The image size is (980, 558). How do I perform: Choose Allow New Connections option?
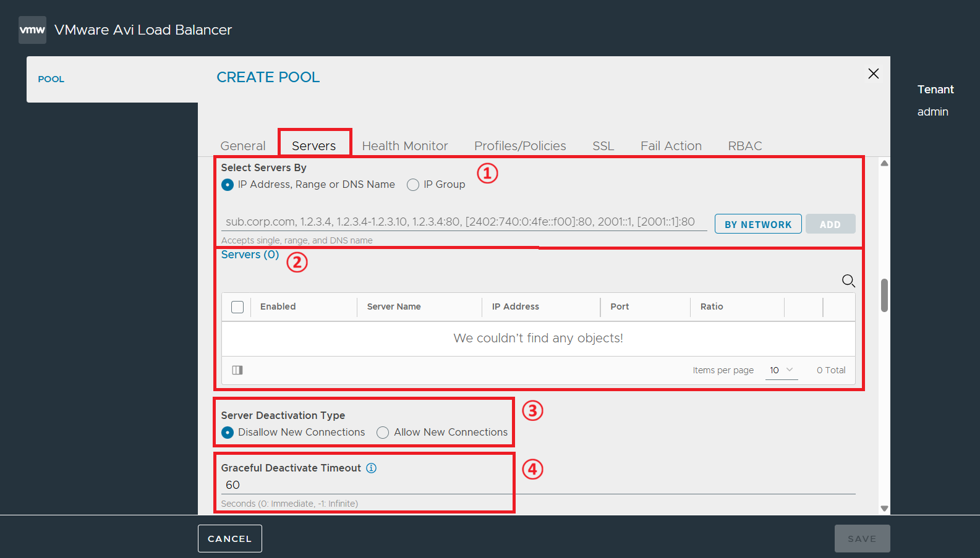[x=383, y=433]
